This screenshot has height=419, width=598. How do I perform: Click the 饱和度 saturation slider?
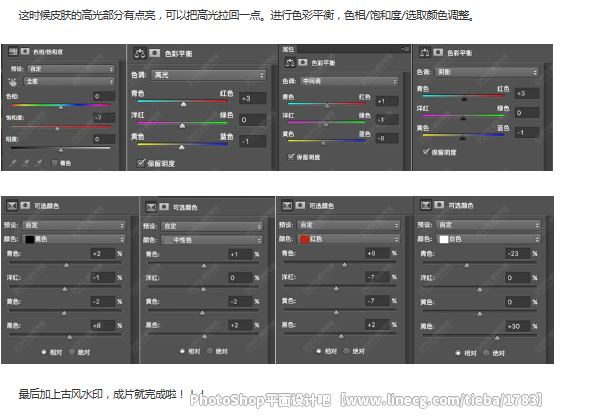(x=61, y=127)
